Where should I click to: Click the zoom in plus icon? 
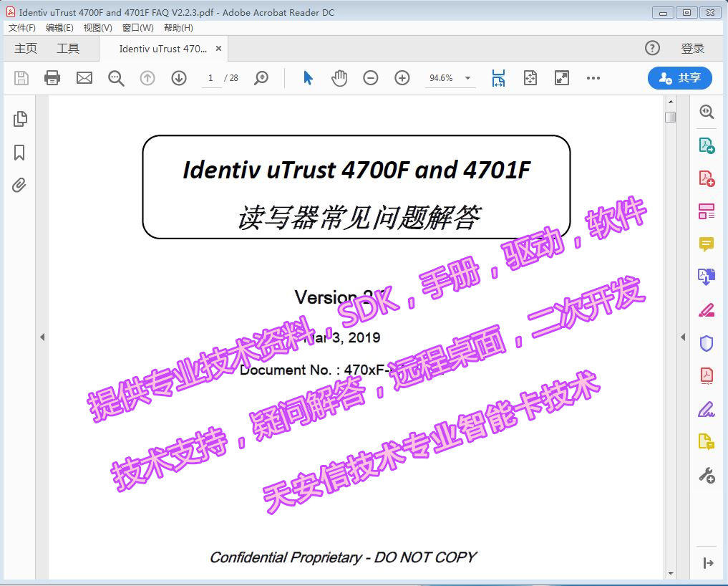tap(402, 78)
